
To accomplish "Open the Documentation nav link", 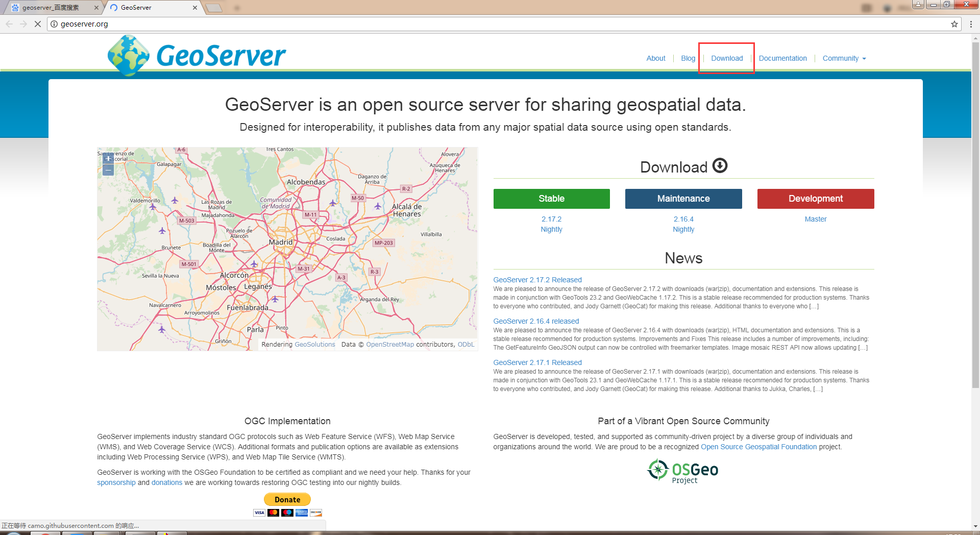I will coord(782,58).
